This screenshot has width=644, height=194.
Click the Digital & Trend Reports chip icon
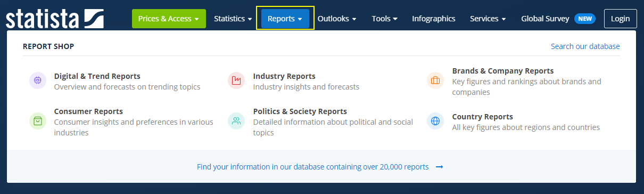point(37,80)
